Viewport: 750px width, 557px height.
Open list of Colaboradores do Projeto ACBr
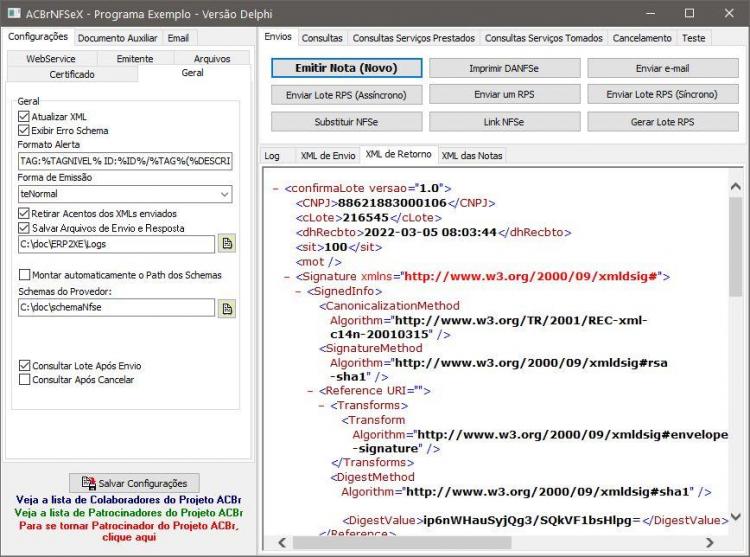coord(129,500)
